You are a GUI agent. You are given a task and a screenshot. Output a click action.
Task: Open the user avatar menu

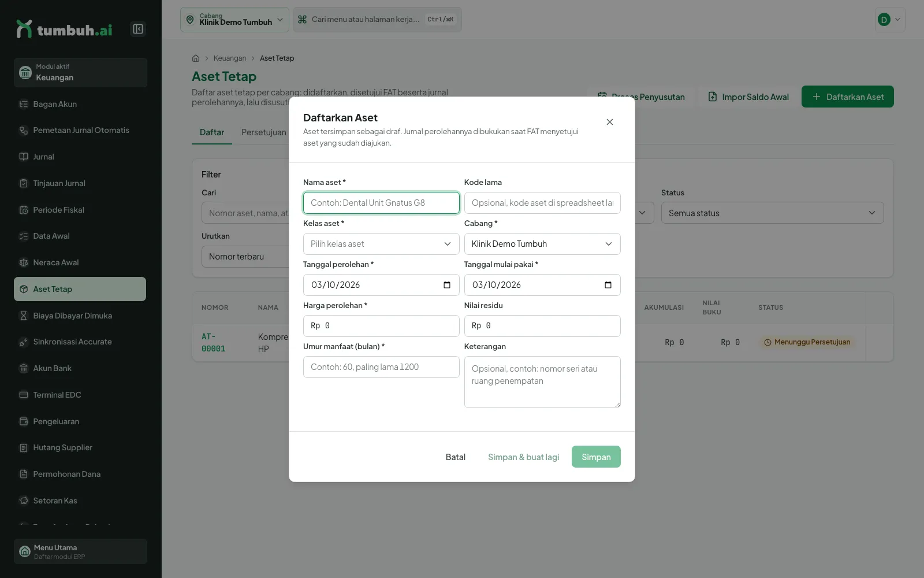click(x=890, y=20)
